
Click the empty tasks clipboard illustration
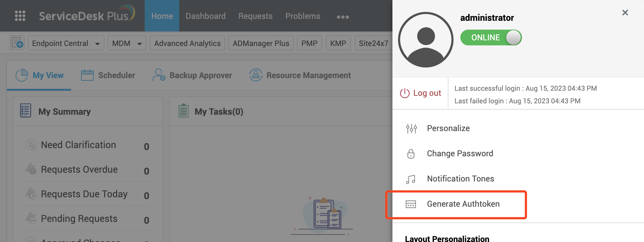coord(322,216)
